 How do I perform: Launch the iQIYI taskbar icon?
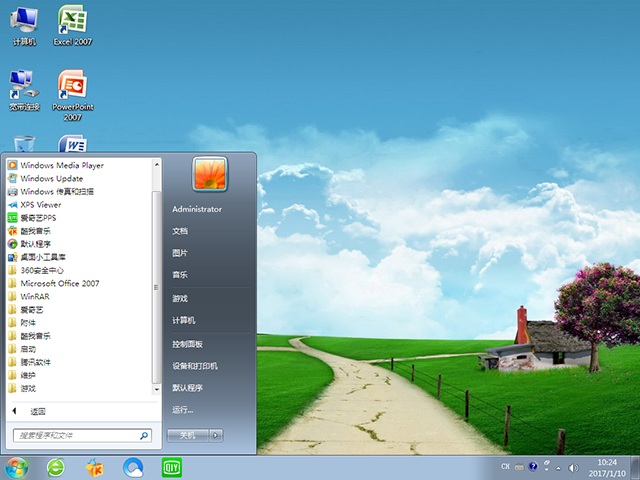pos(172,468)
